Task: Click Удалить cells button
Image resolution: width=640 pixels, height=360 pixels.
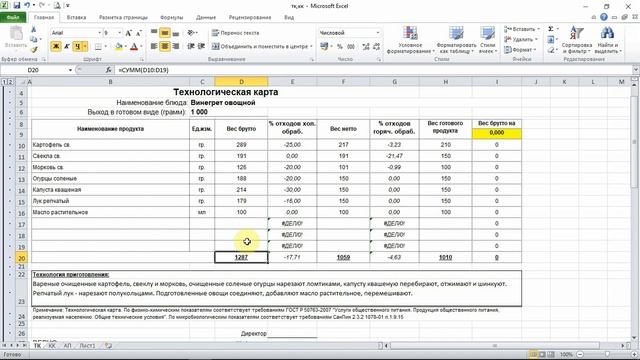Action: pos(520,39)
